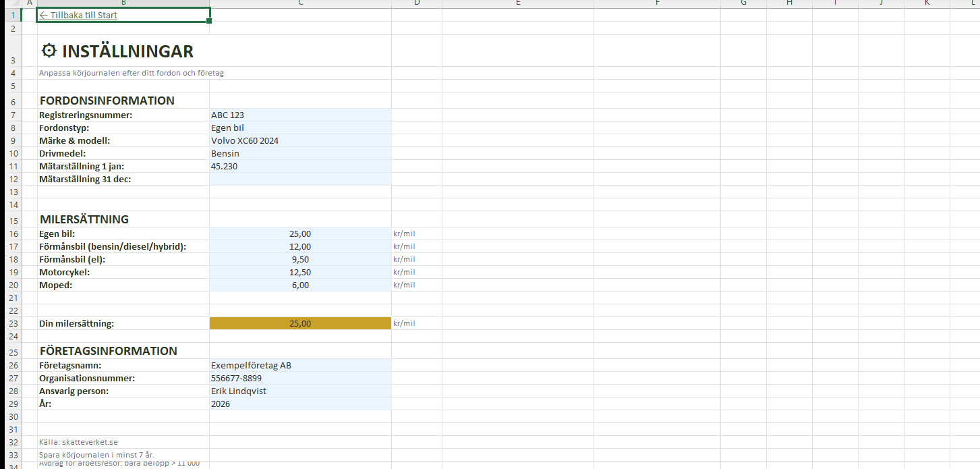
Task: Select the column C header
Action: (x=300, y=3)
